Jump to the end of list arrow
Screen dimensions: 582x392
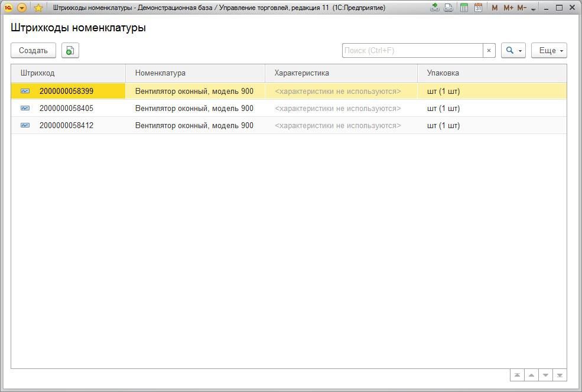point(560,375)
